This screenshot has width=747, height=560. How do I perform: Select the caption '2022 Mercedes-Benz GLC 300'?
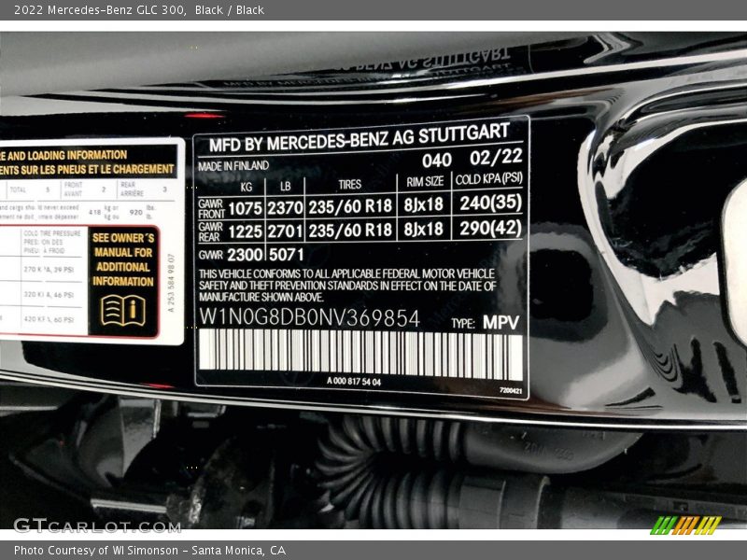[x=100, y=10]
